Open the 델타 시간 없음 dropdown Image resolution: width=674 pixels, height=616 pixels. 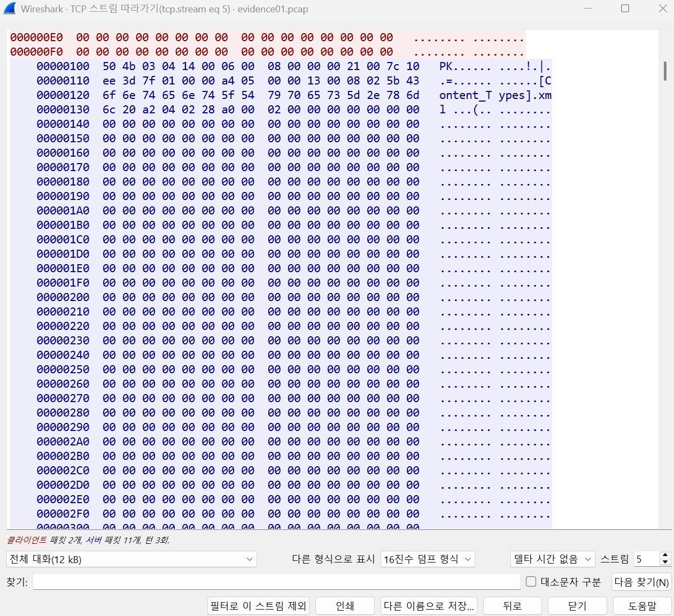point(553,559)
